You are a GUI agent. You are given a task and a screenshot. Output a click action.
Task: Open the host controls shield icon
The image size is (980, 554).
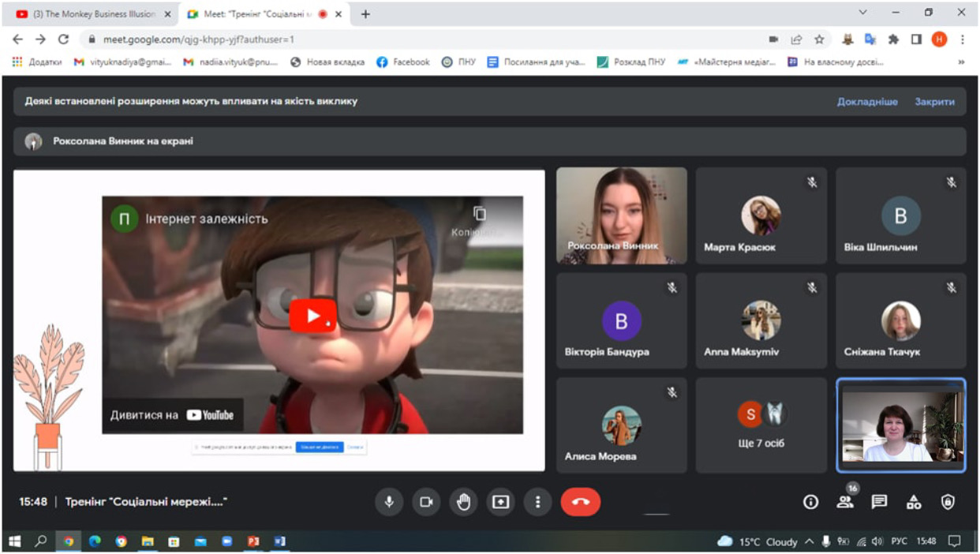pyautogui.click(x=948, y=502)
